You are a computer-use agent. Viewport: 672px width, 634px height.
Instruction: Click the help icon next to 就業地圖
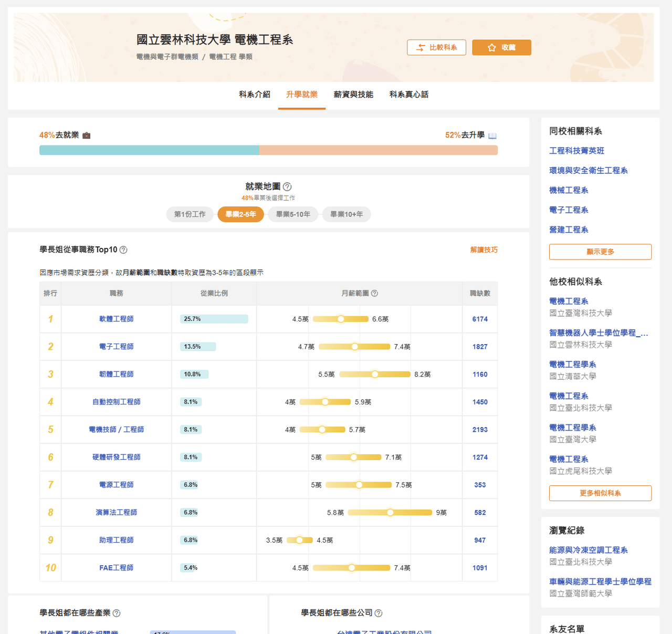pyautogui.click(x=287, y=186)
